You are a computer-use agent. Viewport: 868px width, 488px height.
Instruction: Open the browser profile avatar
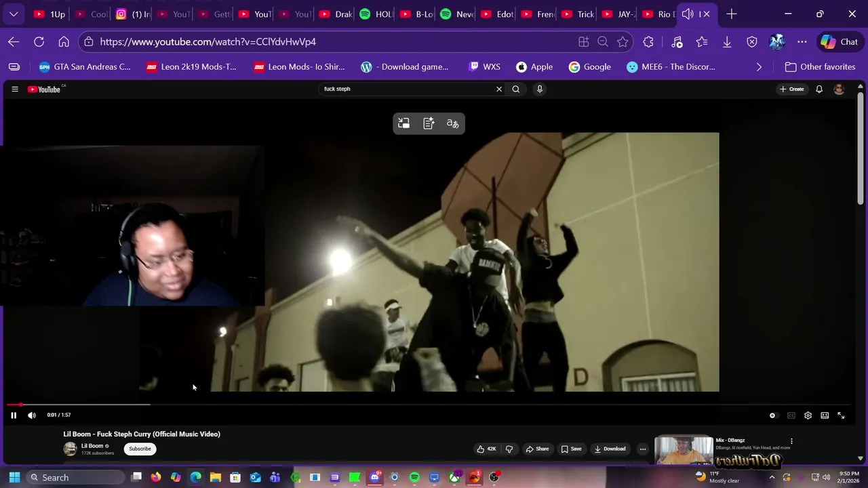tap(777, 42)
